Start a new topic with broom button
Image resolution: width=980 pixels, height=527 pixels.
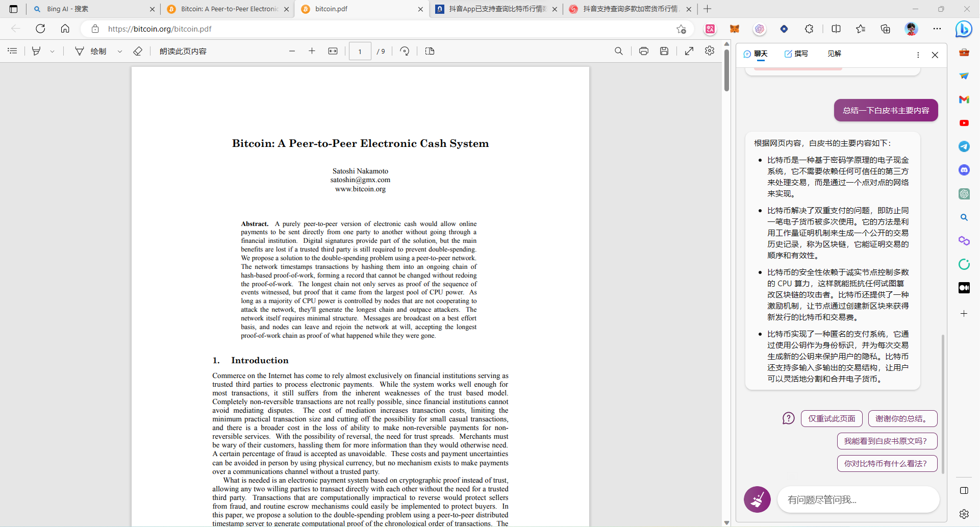(757, 499)
